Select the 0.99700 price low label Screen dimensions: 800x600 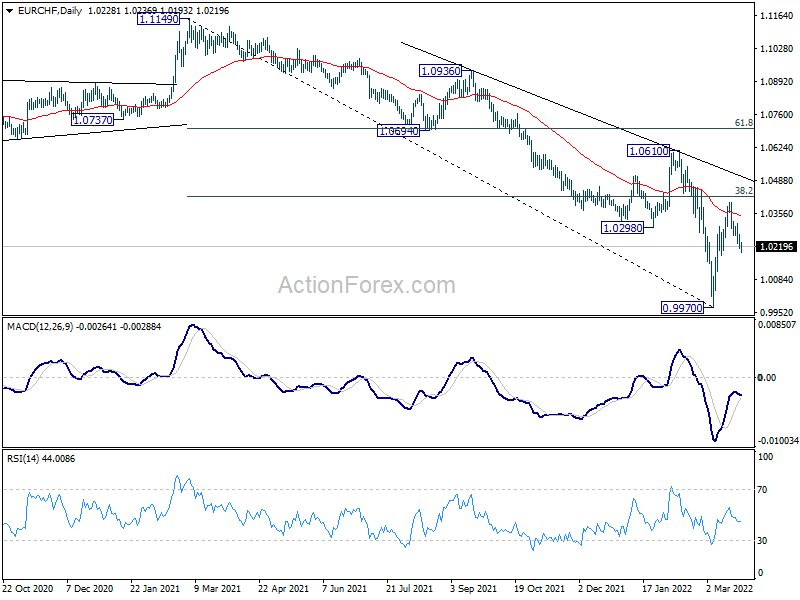tap(682, 308)
